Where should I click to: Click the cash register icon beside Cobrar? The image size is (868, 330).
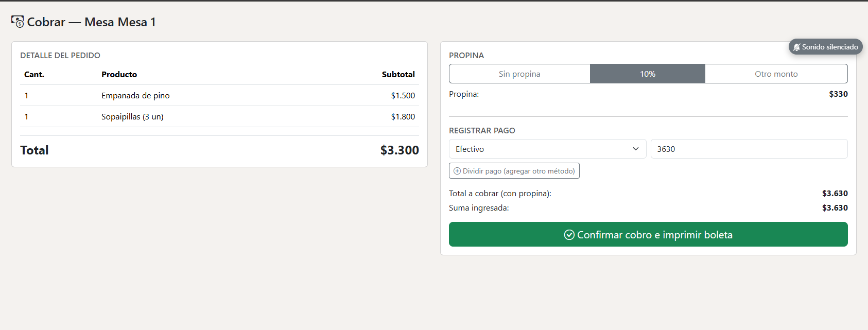(18, 22)
